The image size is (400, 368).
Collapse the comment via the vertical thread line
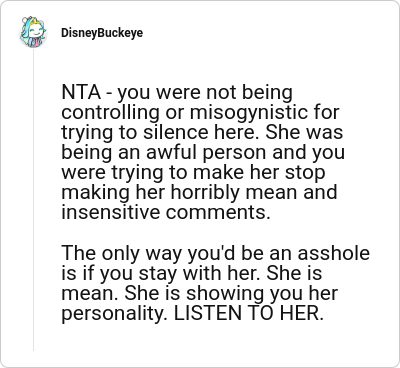33,200
